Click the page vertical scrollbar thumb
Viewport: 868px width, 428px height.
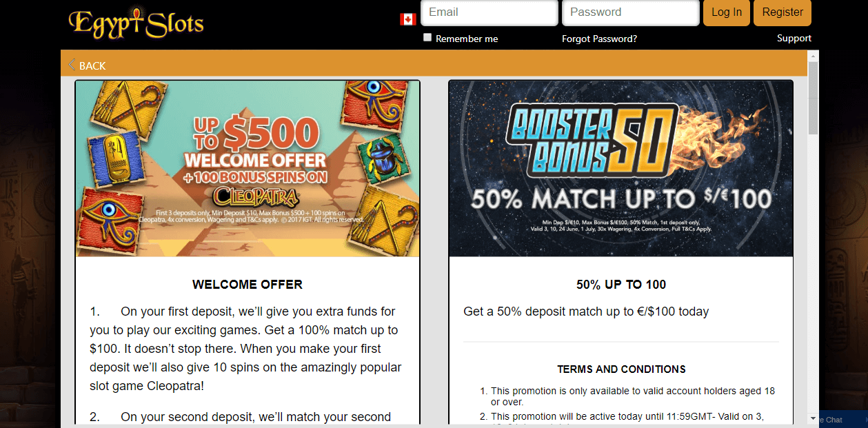(813, 97)
